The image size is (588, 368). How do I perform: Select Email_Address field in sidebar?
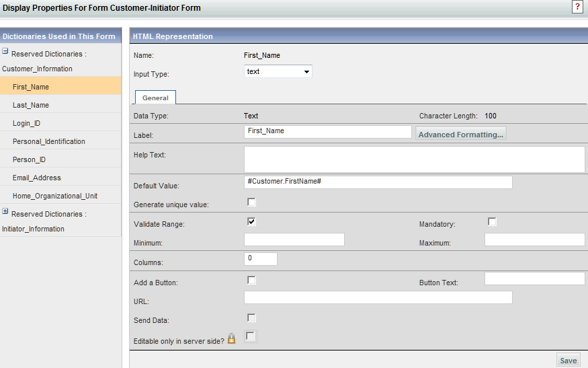tap(37, 178)
